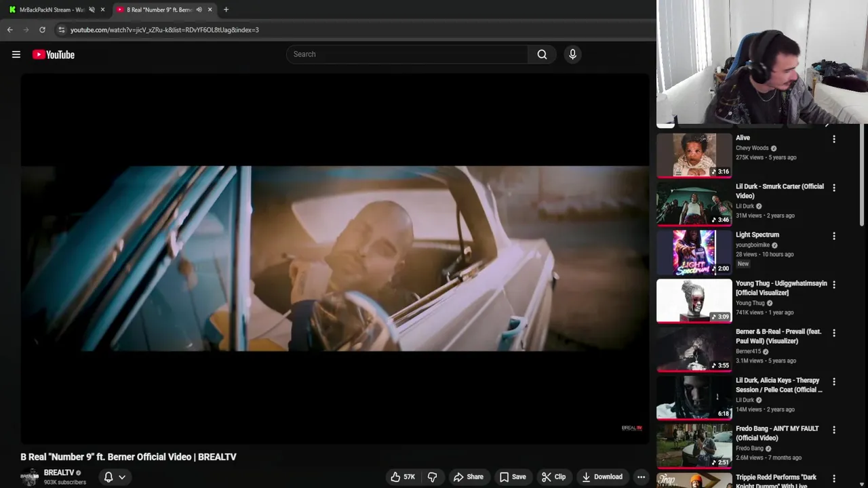Unmute the MrBackPackN Stream tab
The height and width of the screenshot is (488, 868).
coord(92,9)
